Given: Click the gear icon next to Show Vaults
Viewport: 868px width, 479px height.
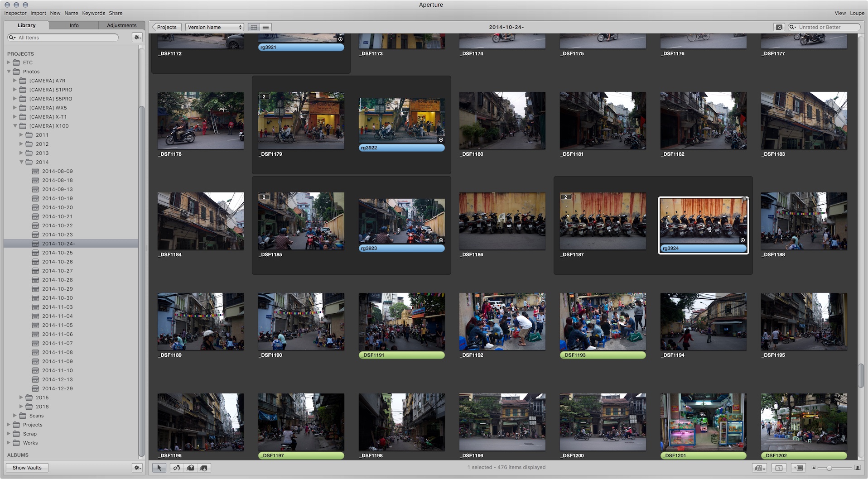Looking at the screenshot, I should click(137, 468).
